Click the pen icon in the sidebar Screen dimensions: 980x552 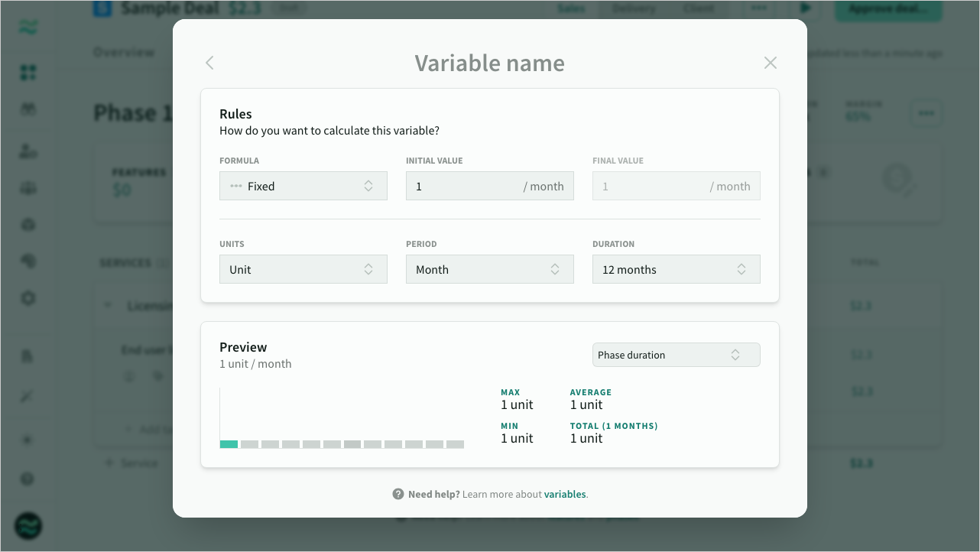(28, 395)
